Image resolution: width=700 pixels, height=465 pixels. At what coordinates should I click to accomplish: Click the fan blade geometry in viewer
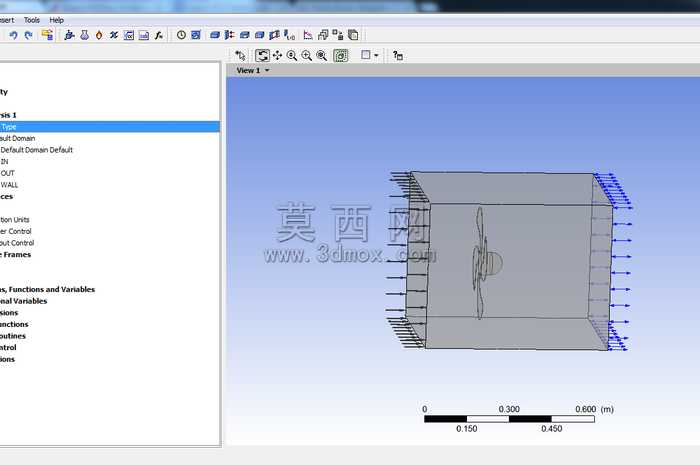tap(480, 262)
